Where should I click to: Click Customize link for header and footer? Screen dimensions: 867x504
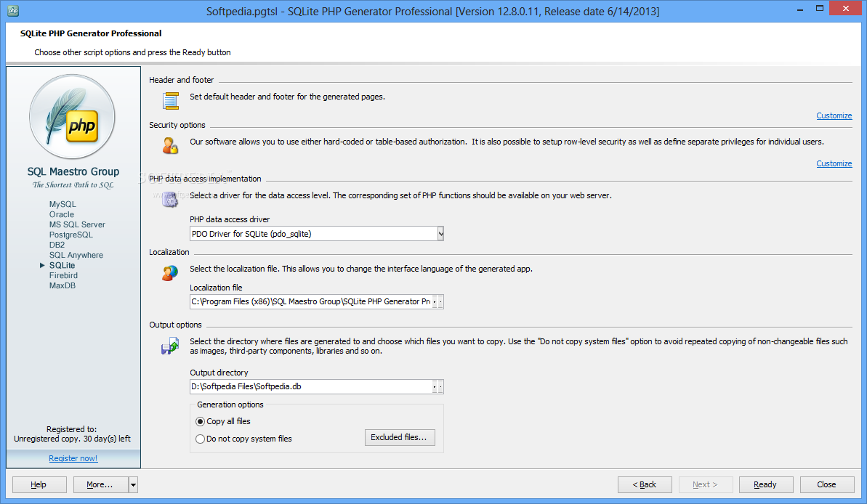(x=834, y=115)
